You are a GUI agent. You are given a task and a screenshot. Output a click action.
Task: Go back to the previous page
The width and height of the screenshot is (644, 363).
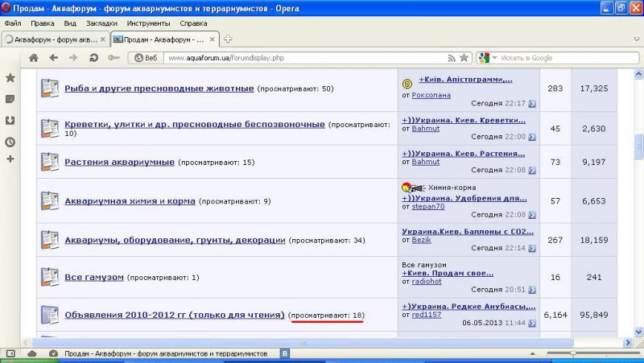point(54,58)
